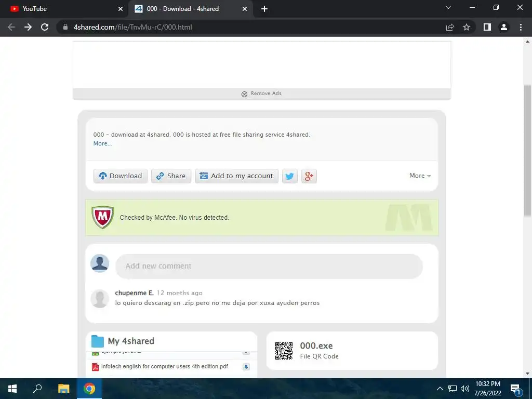Screen dimensions: 532x399
Task: Click the user avatar beside comment box
Action: (x=100, y=263)
